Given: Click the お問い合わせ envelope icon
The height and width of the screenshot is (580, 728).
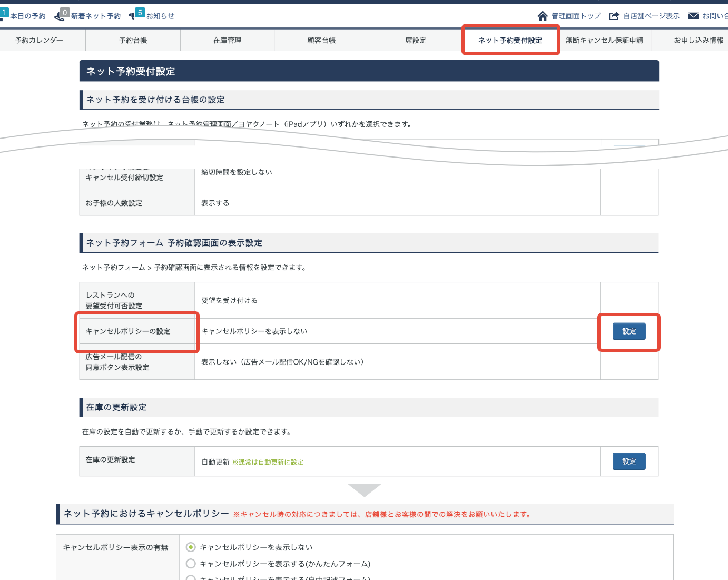Looking at the screenshot, I should [693, 16].
